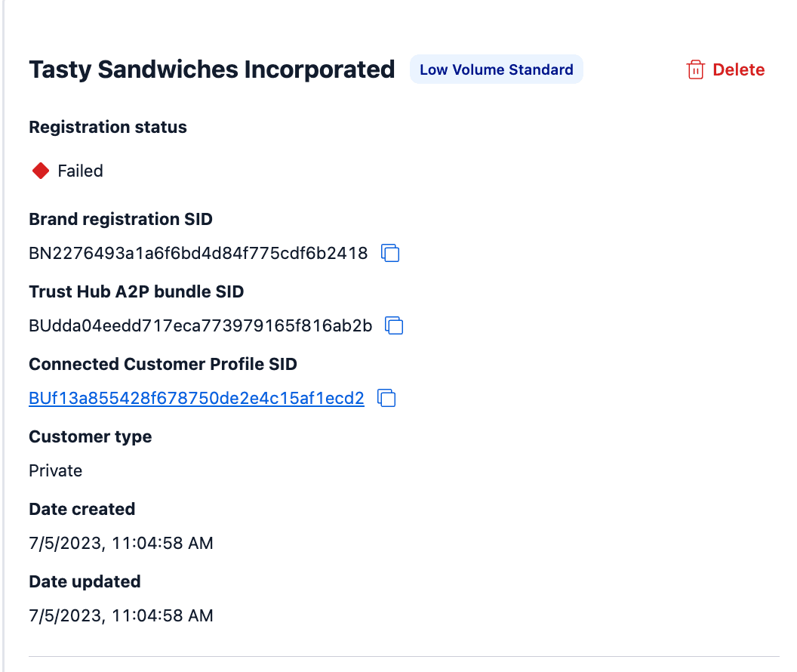This screenshot has width=797, height=672.
Task: Select the Brand registration SID value text
Action: click(x=198, y=254)
